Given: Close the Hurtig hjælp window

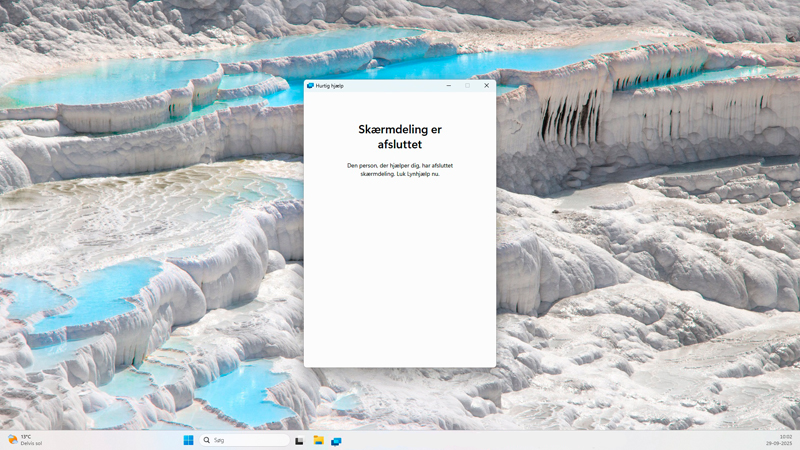Looking at the screenshot, I should 486,86.
